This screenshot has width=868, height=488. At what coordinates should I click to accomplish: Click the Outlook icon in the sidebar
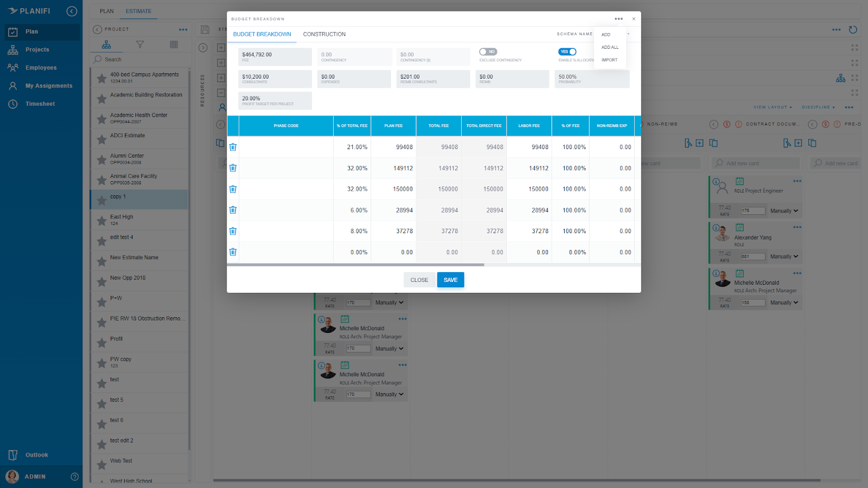(x=12, y=454)
